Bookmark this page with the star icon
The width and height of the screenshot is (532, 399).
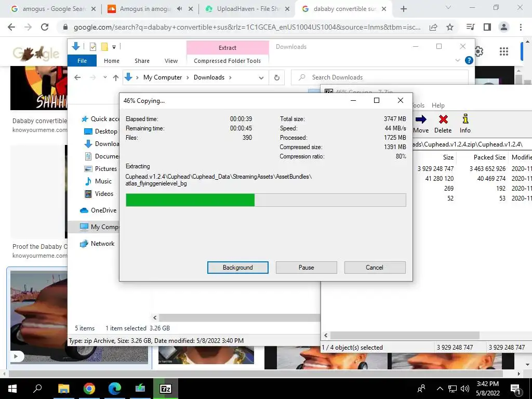450,27
